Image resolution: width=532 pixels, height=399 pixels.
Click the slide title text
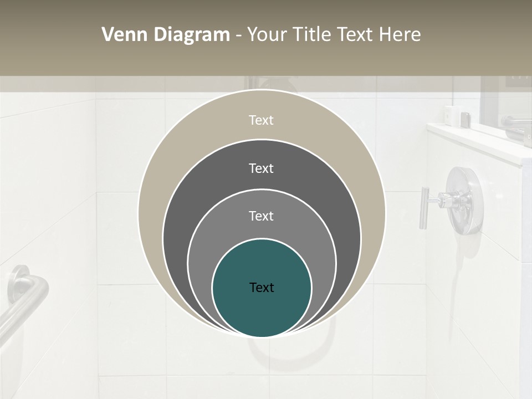[x=261, y=35]
